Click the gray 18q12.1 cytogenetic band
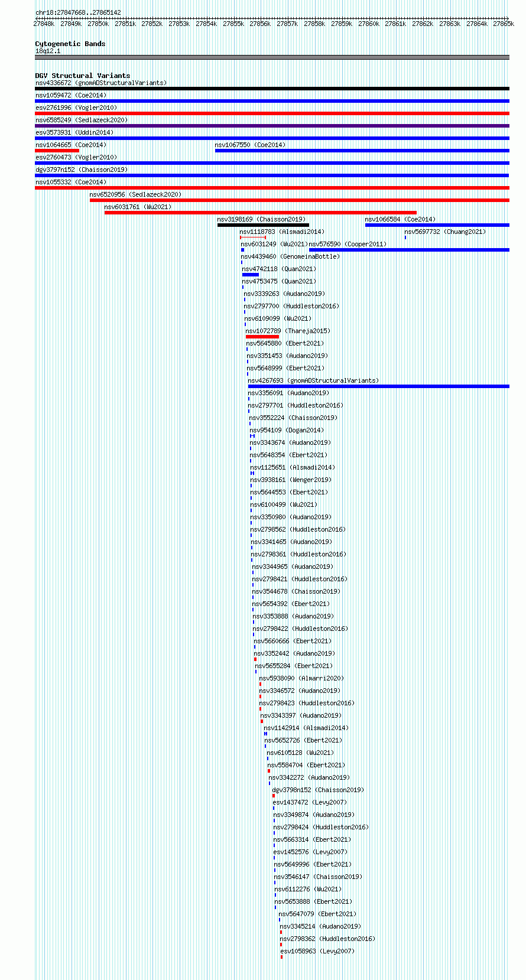Viewport: 526px width, 980px height. pos(272,57)
